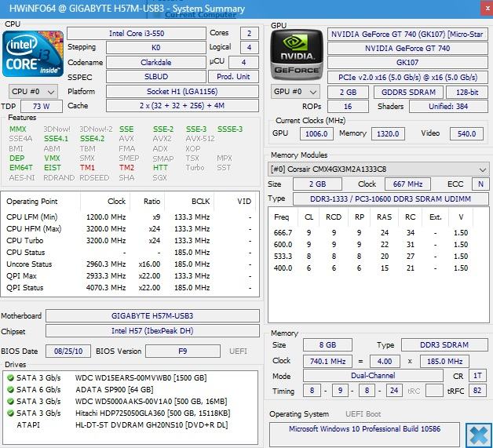This screenshot has height=448, width=493.
Task: Click green status icon of ADATA SP900 drive
Action: pos(10,390)
